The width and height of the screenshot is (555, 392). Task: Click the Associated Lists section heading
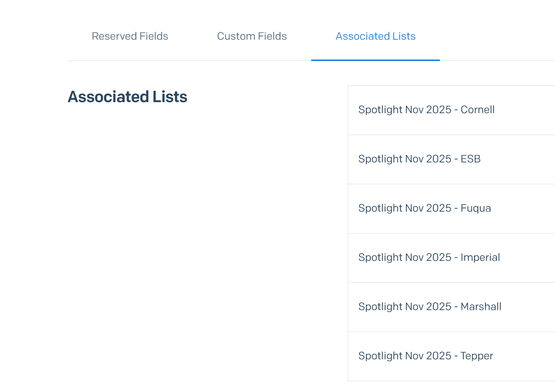127,97
